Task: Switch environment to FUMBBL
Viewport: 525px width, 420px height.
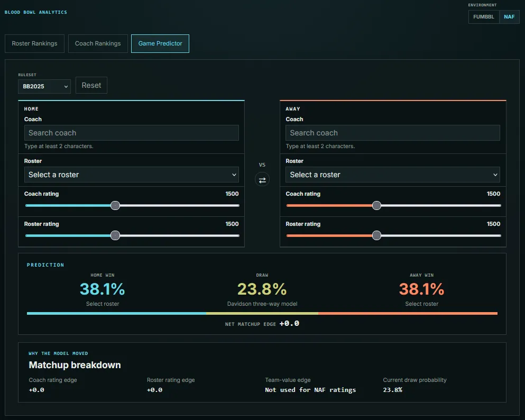Action: click(483, 17)
